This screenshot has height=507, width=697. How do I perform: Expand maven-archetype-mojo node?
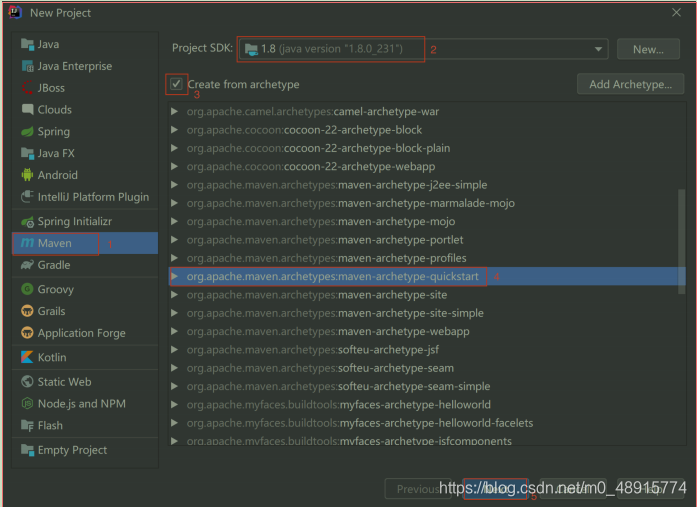[x=175, y=221]
